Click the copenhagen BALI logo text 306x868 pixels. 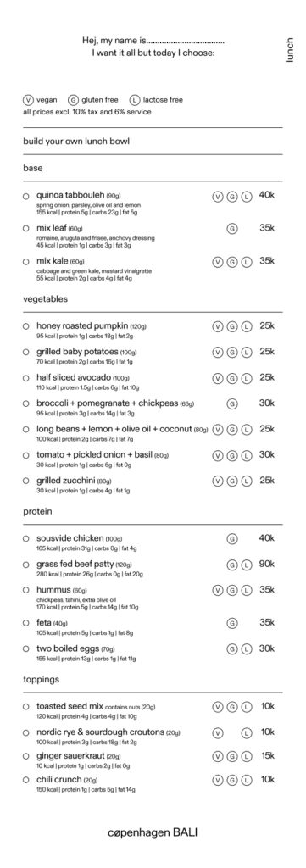coord(153,832)
